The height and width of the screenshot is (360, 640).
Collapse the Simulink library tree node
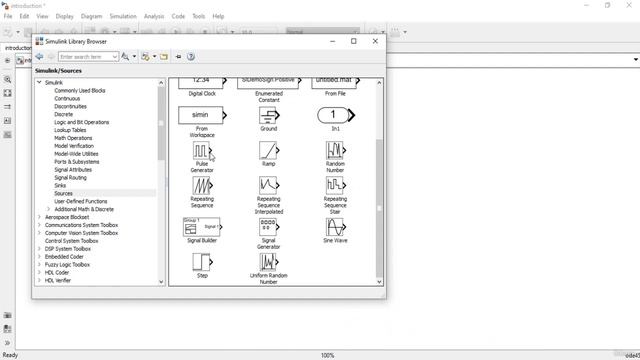pyautogui.click(x=39, y=82)
